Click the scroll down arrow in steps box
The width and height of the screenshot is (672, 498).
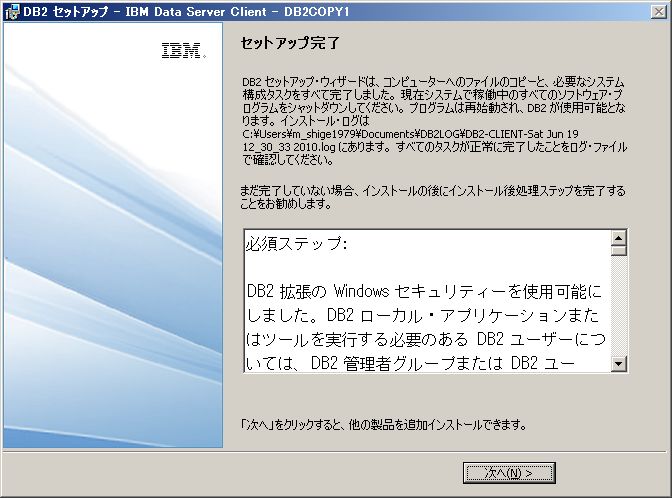(x=618, y=364)
